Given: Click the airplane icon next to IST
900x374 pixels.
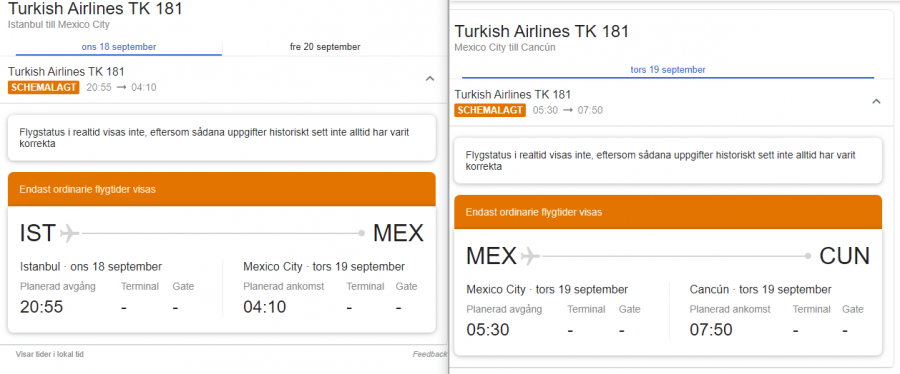Looking at the screenshot, I should [x=69, y=233].
